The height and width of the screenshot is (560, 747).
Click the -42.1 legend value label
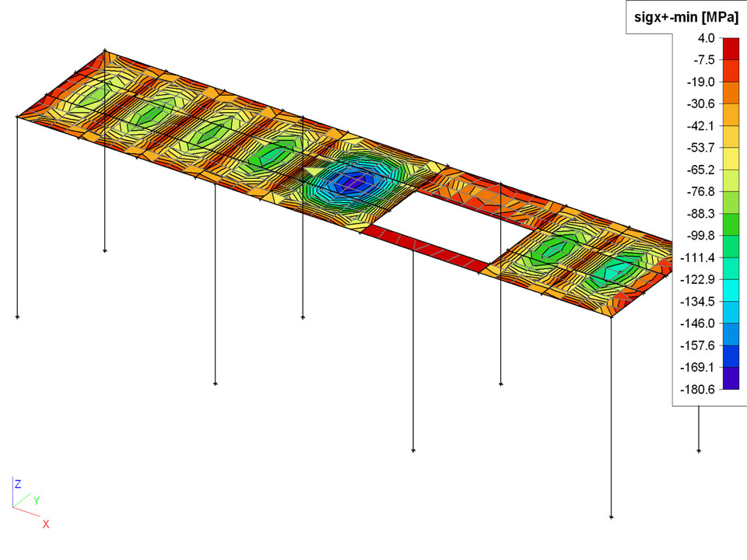[x=698, y=125]
